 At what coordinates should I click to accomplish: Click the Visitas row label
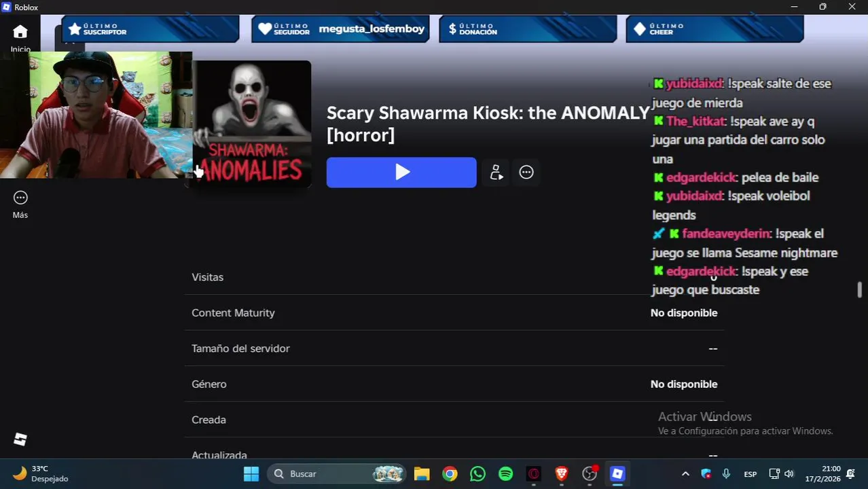[208, 277]
